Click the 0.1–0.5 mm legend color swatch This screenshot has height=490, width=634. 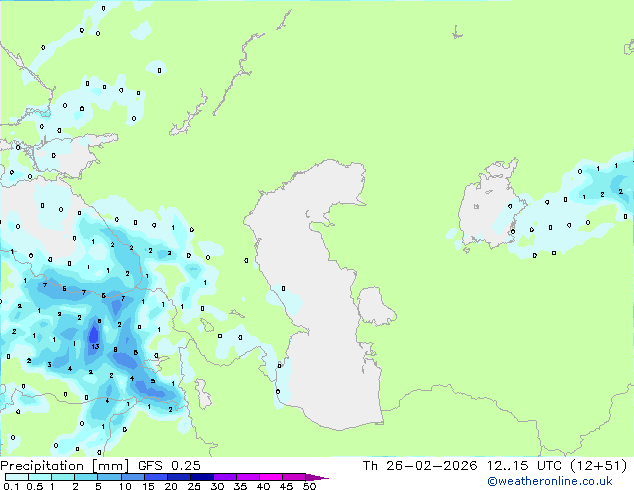tap(17, 477)
